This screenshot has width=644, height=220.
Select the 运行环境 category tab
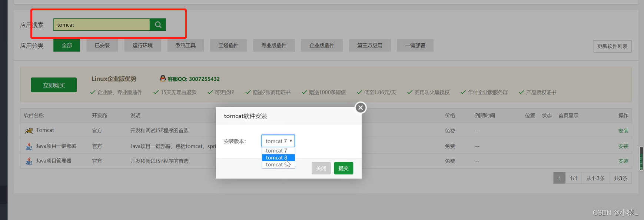tap(143, 46)
